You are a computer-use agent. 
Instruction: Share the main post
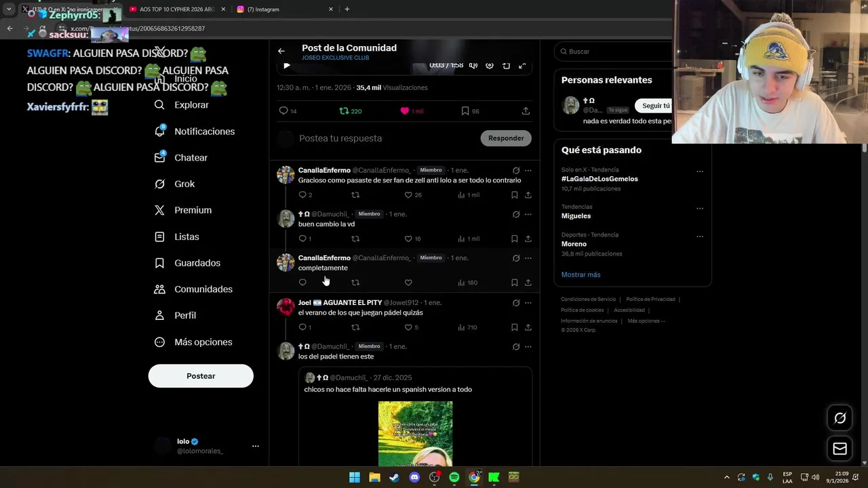point(526,110)
